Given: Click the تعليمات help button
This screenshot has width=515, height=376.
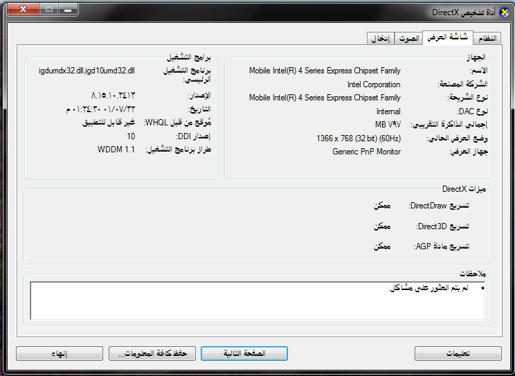Looking at the screenshot, I should pyautogui.click(x=458, y=353).
